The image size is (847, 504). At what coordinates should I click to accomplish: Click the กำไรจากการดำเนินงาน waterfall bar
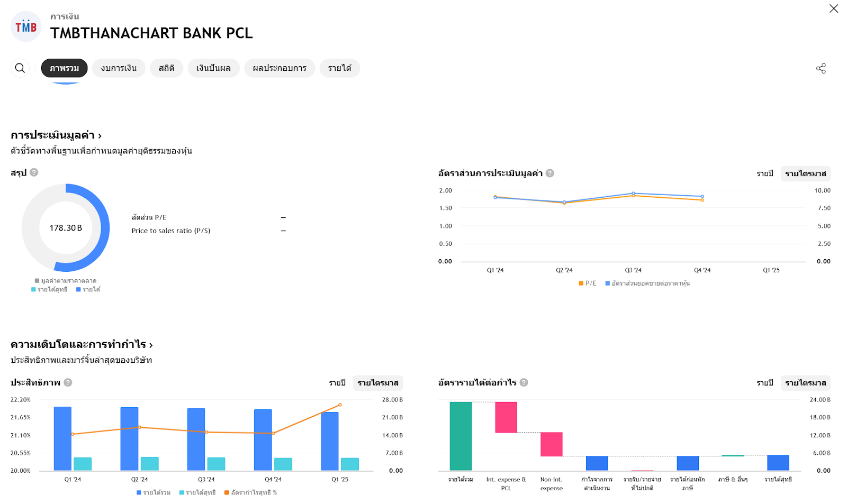(597, 463)
